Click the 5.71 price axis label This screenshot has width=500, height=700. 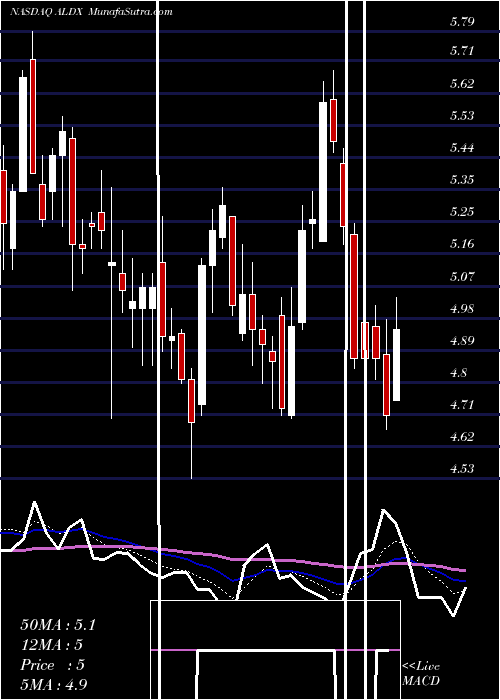462,51
